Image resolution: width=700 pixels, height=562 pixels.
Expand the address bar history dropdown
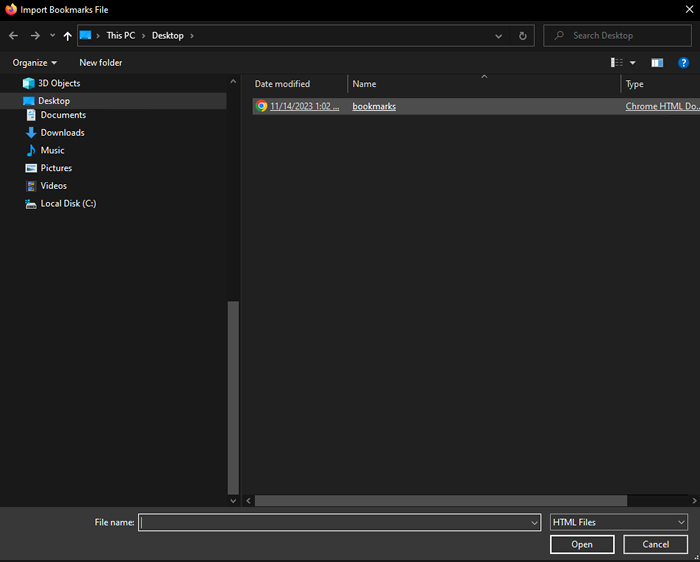click(x=499, y=36)
